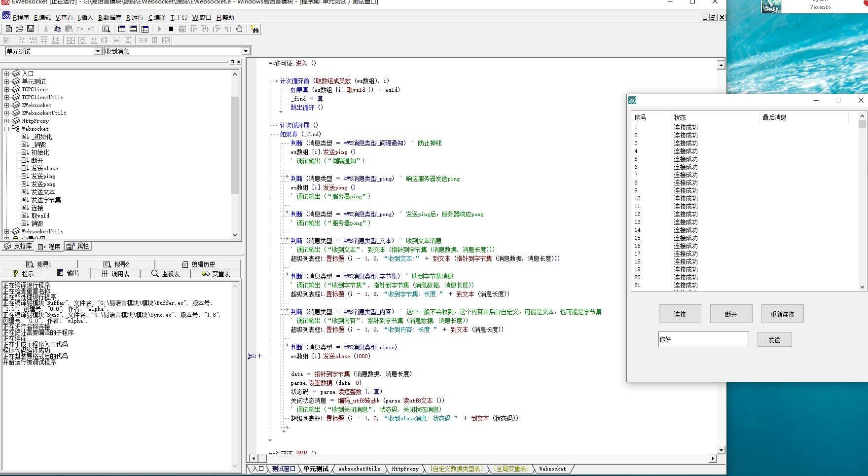Click the binoculars search icon

pyautogui.click(x=254, y=29)
